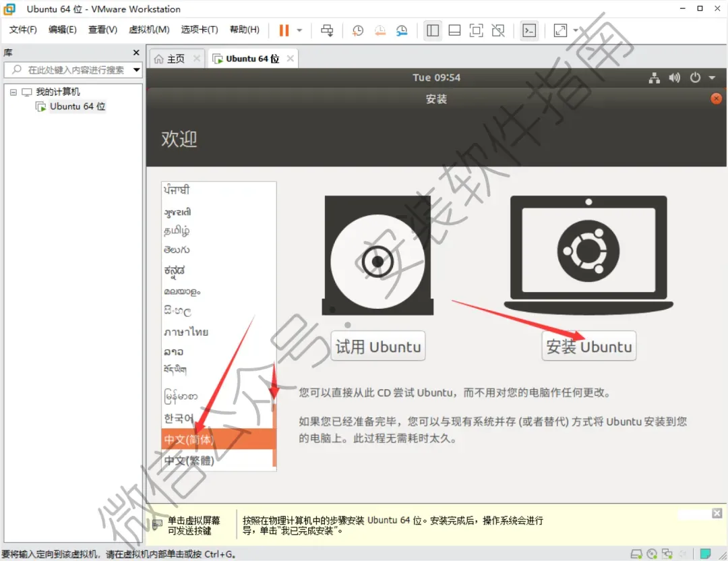Click the Ubuntu power icon
Image resolution: width=728 pixels, height=561 pixels.
click(694, 78)
